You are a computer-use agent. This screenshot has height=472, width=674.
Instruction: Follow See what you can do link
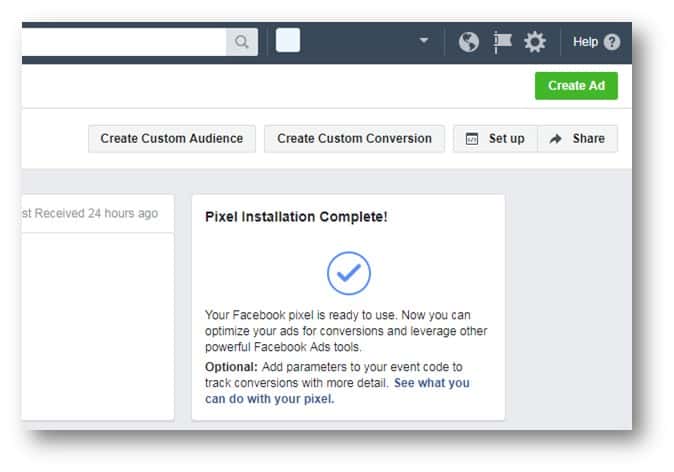tap(337, 391)
